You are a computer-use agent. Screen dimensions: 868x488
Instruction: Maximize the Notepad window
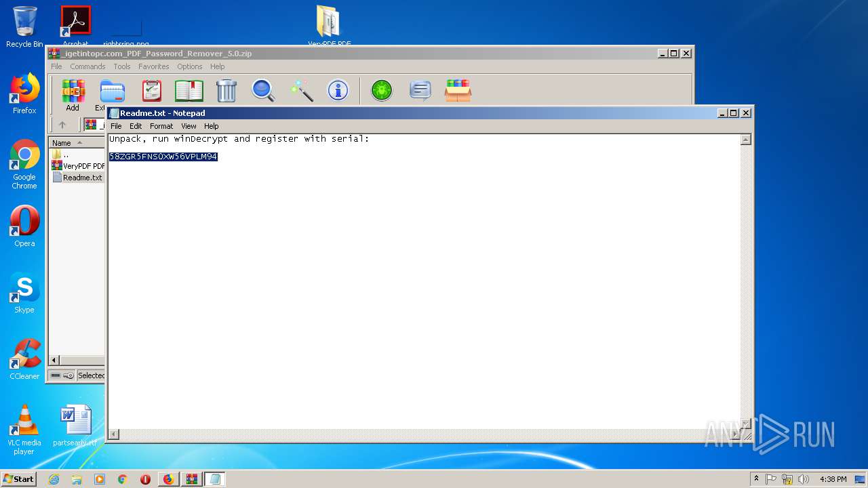point(734,113)
